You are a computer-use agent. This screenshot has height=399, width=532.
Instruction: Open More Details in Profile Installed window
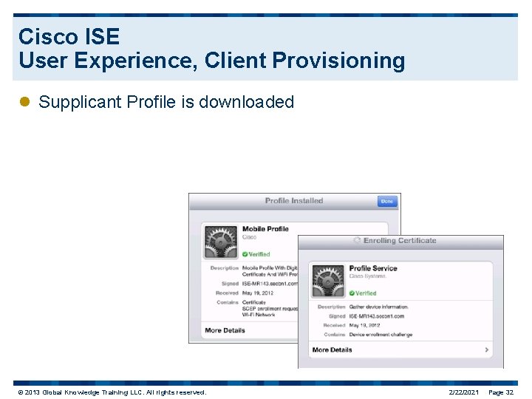[x=225, y=330]
